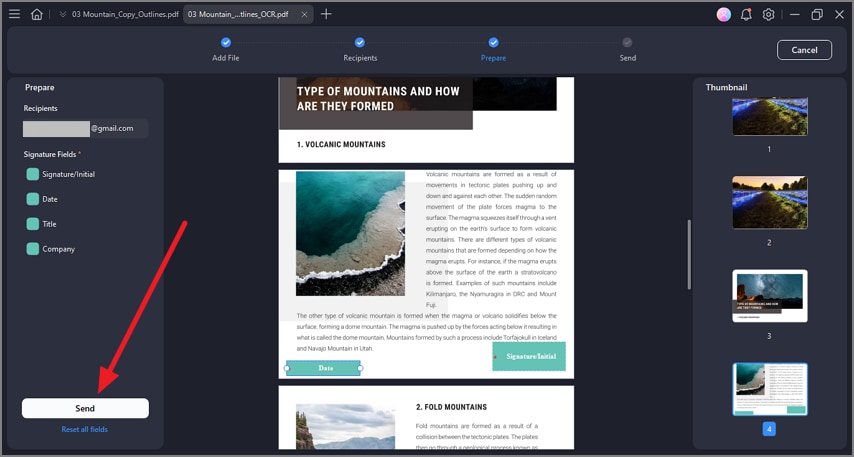
Task: Close the OCR.pdf tab
Action: (x=304, y=15)
